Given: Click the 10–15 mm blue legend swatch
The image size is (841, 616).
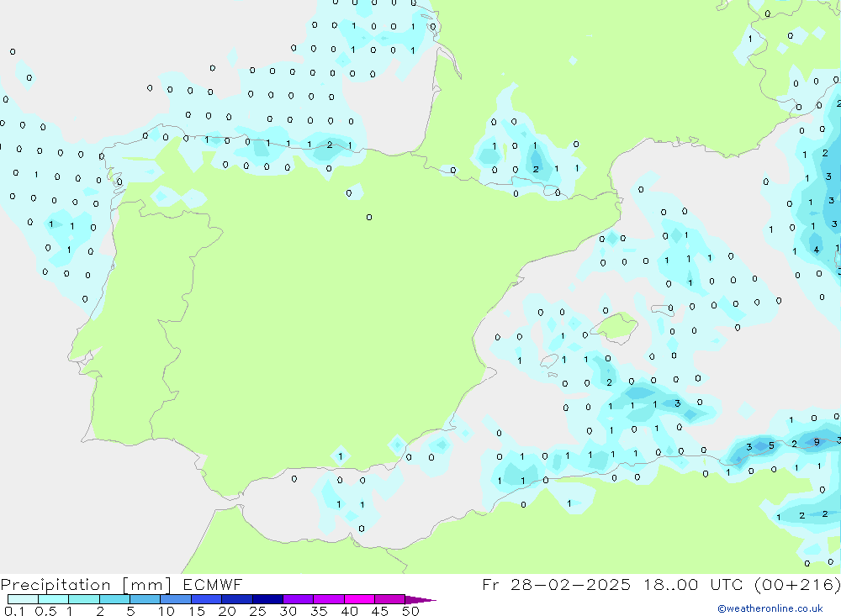Looking at the screenshot, I should coord(176,599).
